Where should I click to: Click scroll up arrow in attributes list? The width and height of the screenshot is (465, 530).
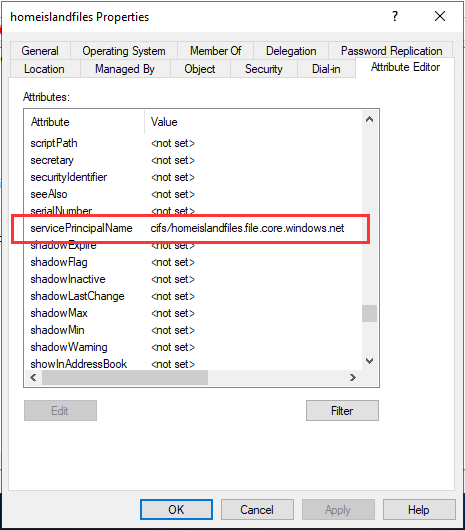[369, 119]
